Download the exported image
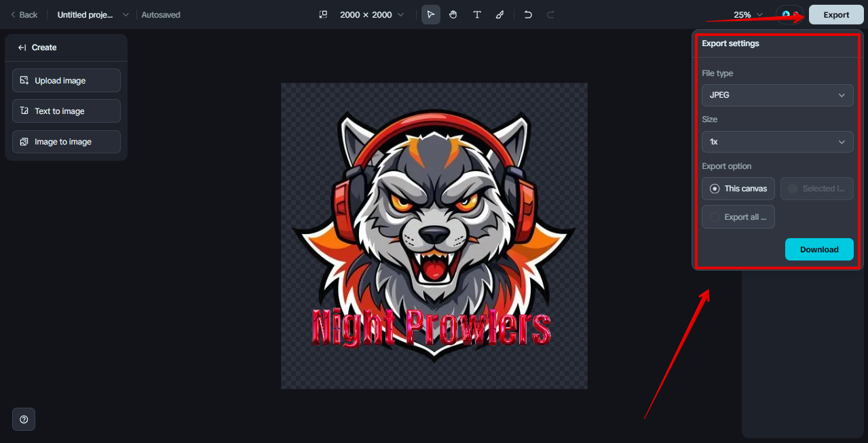868x443 pixels. [x=819, y=249]
